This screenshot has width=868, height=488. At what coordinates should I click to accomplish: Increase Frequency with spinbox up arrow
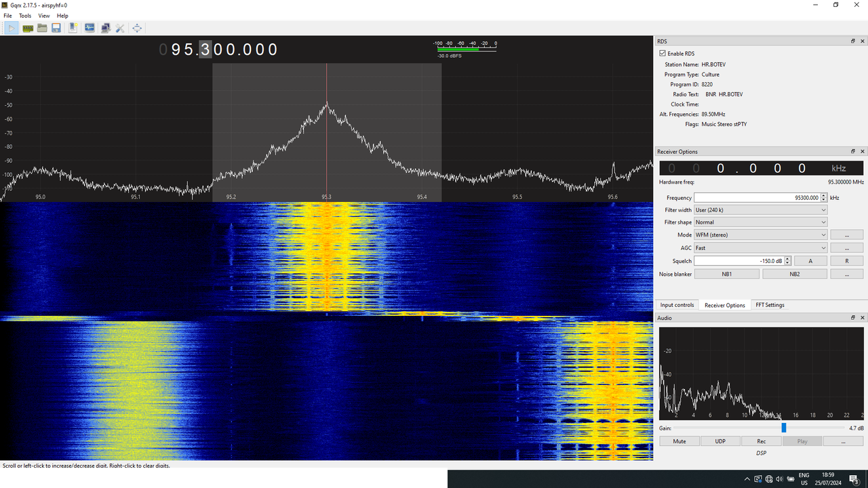pos(824,196)
